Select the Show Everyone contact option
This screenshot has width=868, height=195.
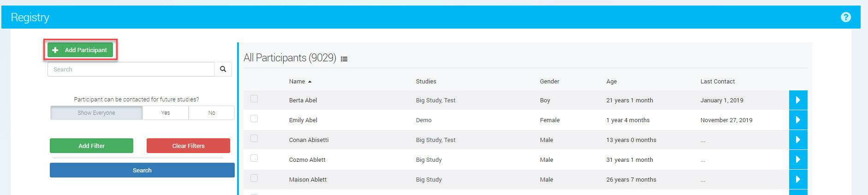coord(96,113)
